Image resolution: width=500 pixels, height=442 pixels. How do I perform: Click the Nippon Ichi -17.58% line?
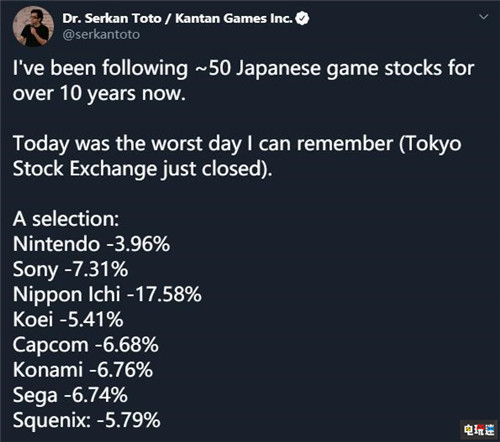(107, 295)
